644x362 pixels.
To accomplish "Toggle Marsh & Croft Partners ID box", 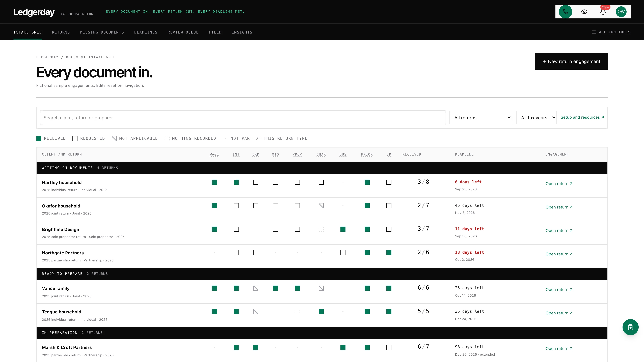I will tap(389, 347).
